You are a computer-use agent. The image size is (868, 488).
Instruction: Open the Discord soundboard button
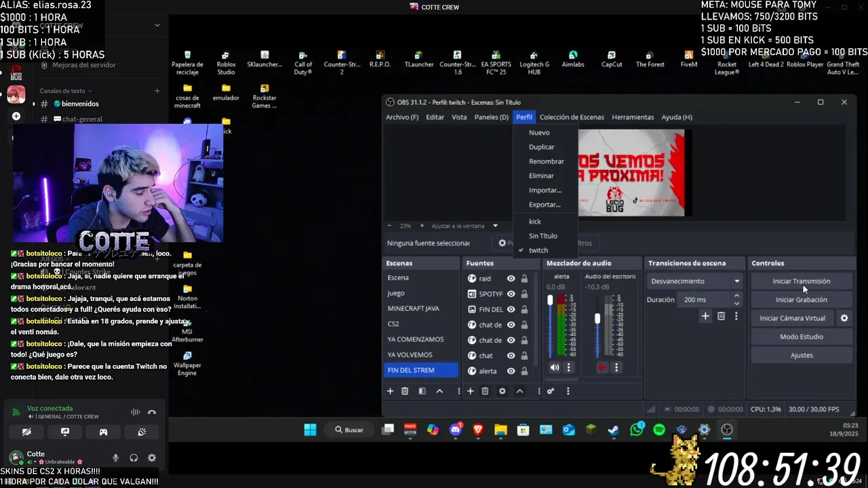point(142,432)
